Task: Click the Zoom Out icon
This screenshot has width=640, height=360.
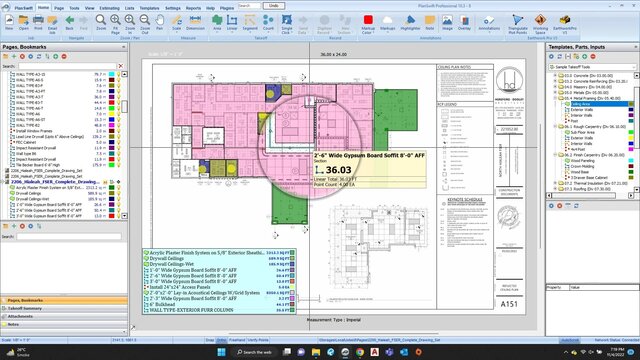Action: (145, 24)
